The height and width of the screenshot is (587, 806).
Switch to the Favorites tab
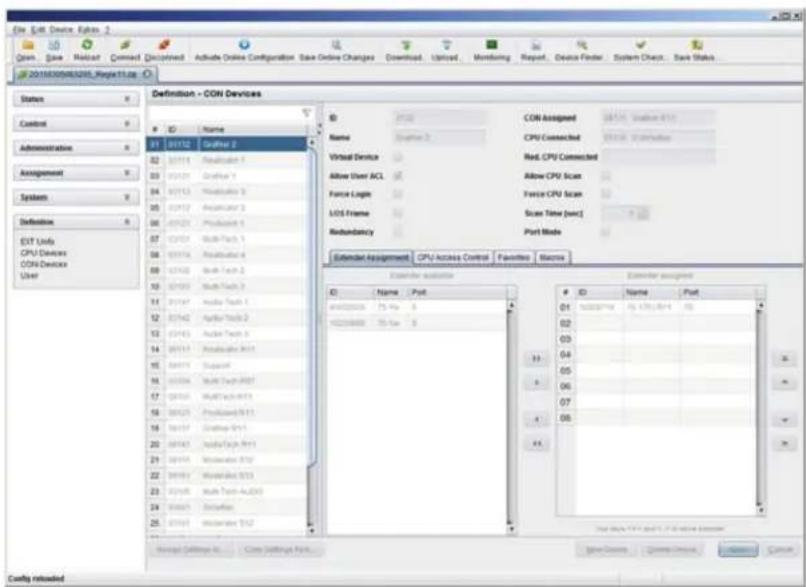coord(514,257)
